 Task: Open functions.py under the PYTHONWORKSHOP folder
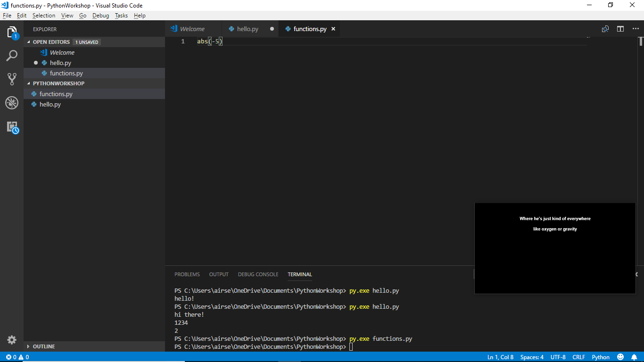click(94, 94)
